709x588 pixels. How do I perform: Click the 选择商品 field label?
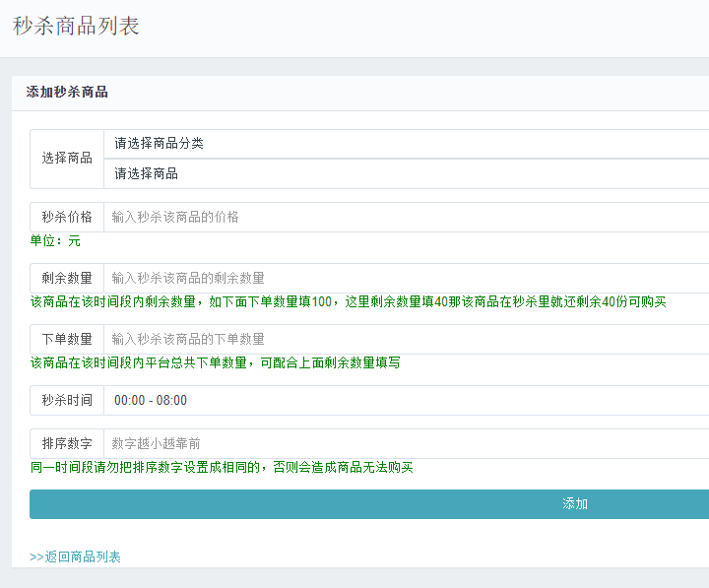(x=67, y=159)
